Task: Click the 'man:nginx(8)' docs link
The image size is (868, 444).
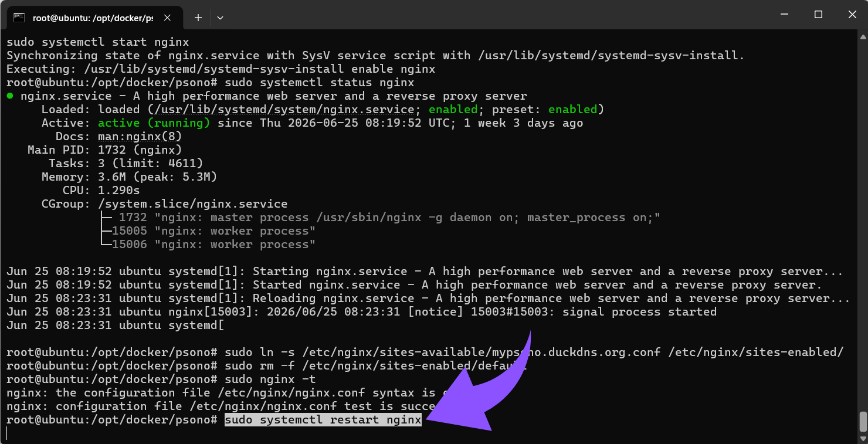Action: (140, 137)
